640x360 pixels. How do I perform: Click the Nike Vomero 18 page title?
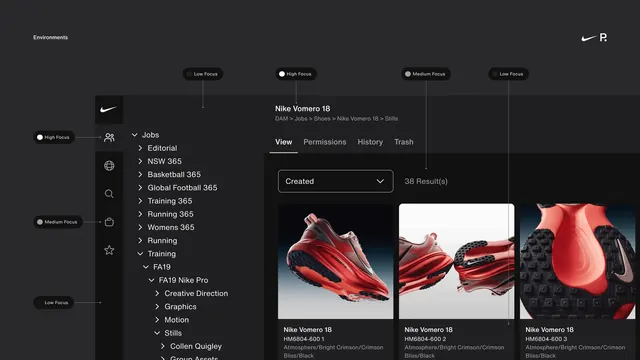[x=302, y=109]
